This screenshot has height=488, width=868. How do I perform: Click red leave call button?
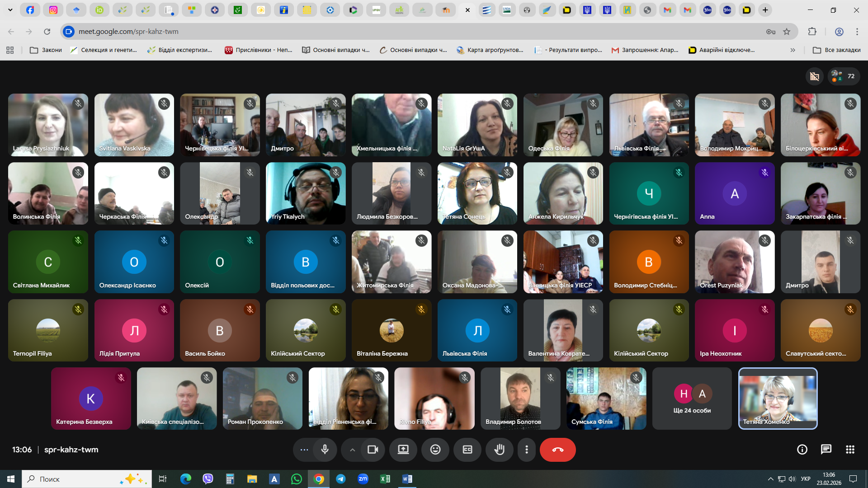tap(557, 450)
